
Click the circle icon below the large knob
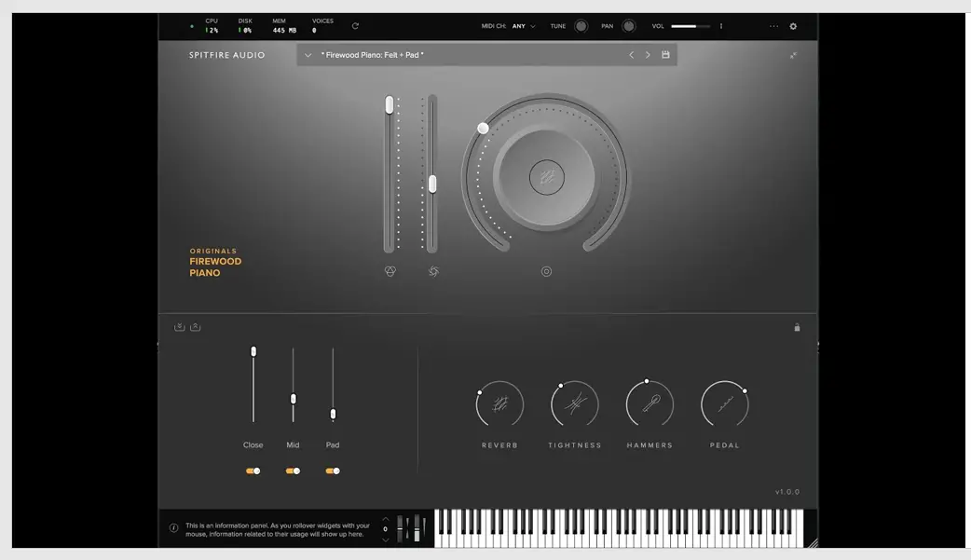coord(547,271)
